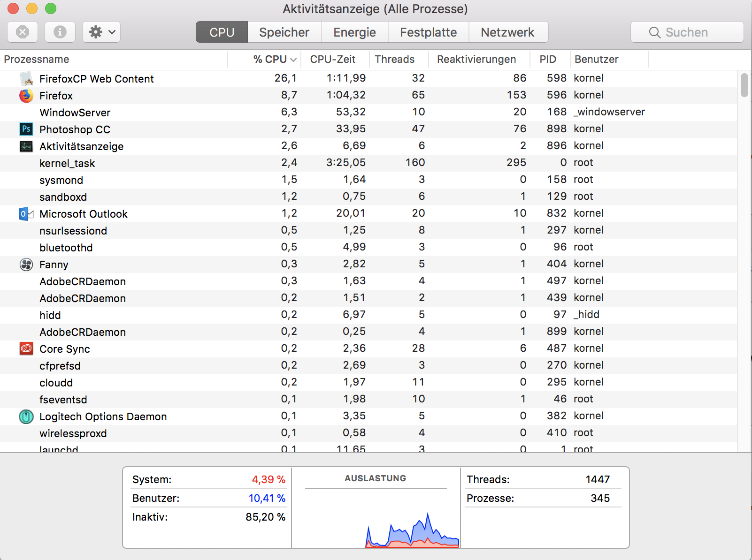Click the Core Sync icon
This screenshot has height=560, width=752.
coord(26,348)
